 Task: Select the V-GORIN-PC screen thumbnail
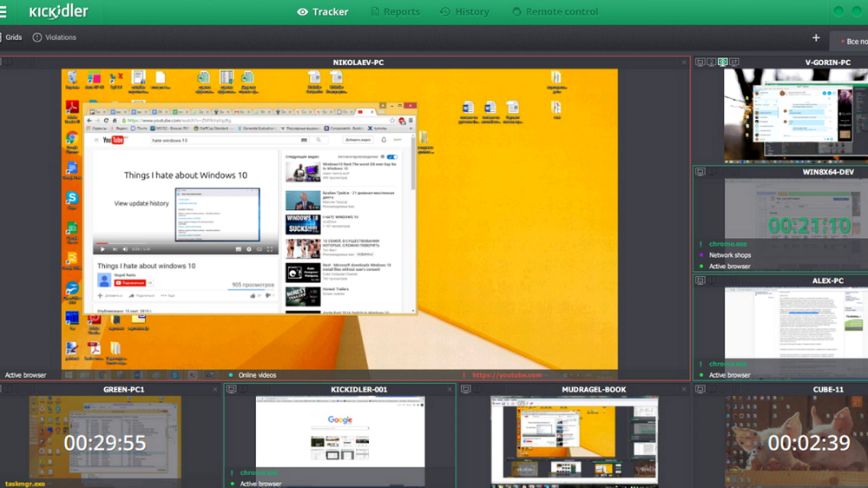(x=795, y=115)
